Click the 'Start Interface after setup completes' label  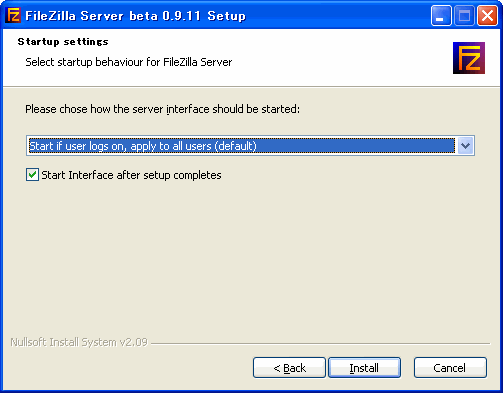click(x=131, y=175)
